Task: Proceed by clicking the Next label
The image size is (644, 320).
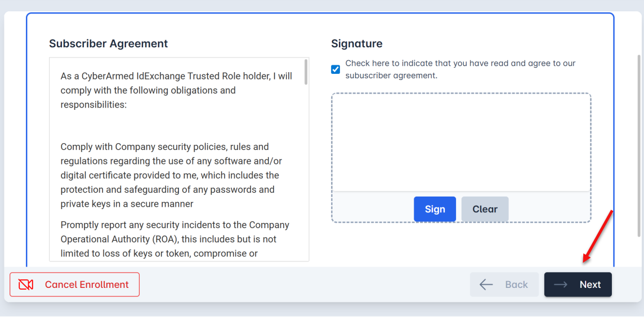Action: tap(590, 285)
